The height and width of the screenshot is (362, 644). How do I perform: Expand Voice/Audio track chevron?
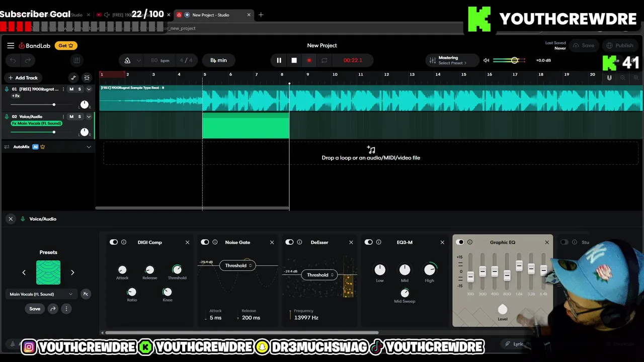pos(89,117)
